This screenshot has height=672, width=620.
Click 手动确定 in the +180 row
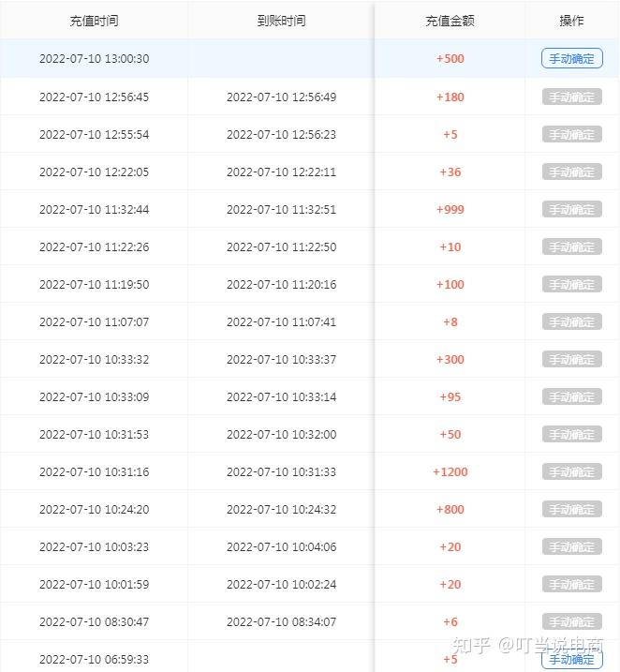571,97
